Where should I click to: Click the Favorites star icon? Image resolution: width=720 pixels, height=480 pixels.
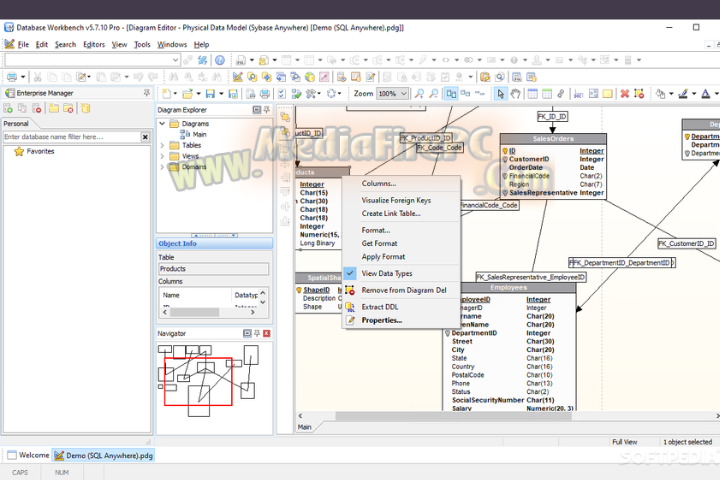(x=19, y=151)
